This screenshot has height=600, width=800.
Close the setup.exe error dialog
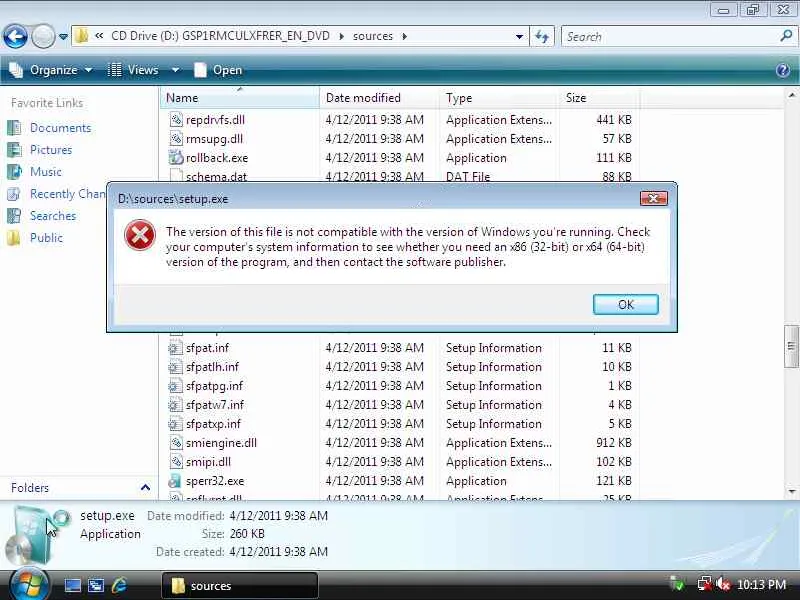(x=654, y=198)
